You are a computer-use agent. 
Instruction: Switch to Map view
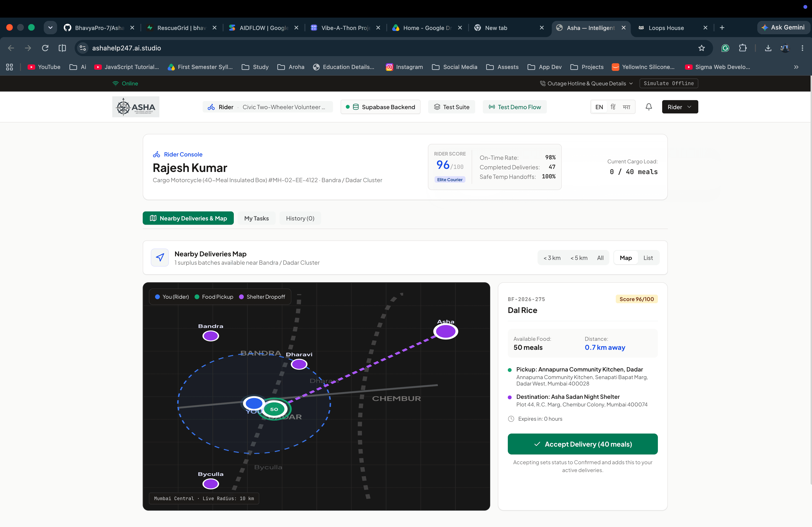click(x=626, y=258)
